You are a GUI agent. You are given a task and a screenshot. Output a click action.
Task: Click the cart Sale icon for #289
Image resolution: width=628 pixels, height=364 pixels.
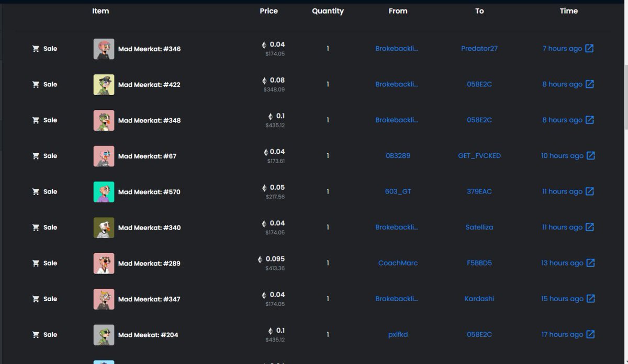(36, 263)
